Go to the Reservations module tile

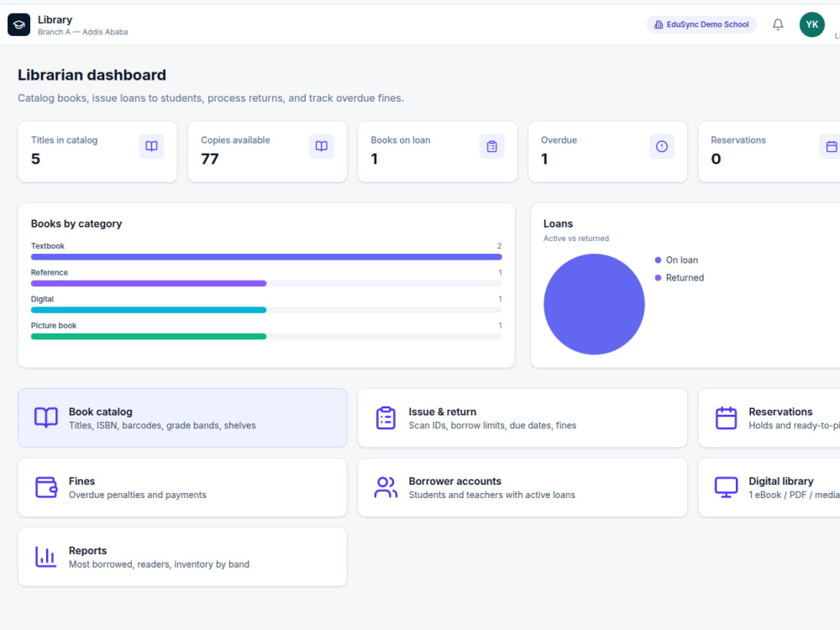[x=769, y=417]
